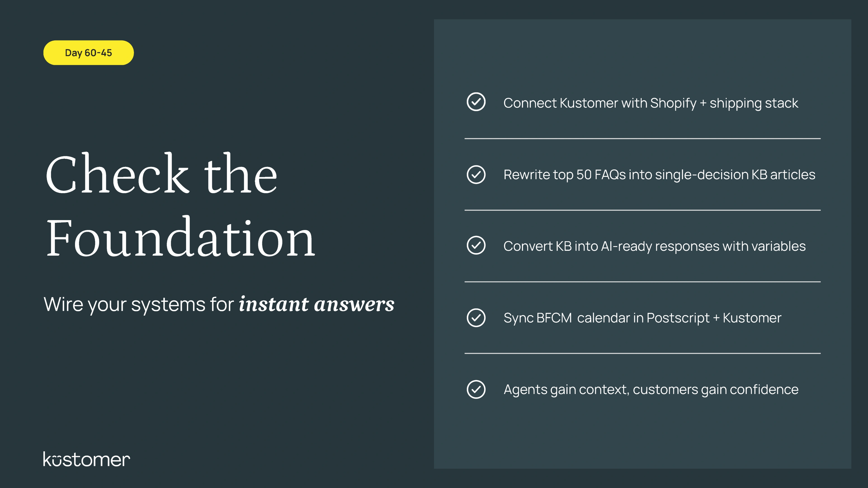Click the 'Wire your systems for' subtitle text
The height and width of the screenshot is (488, 868).
pos(139,305)
